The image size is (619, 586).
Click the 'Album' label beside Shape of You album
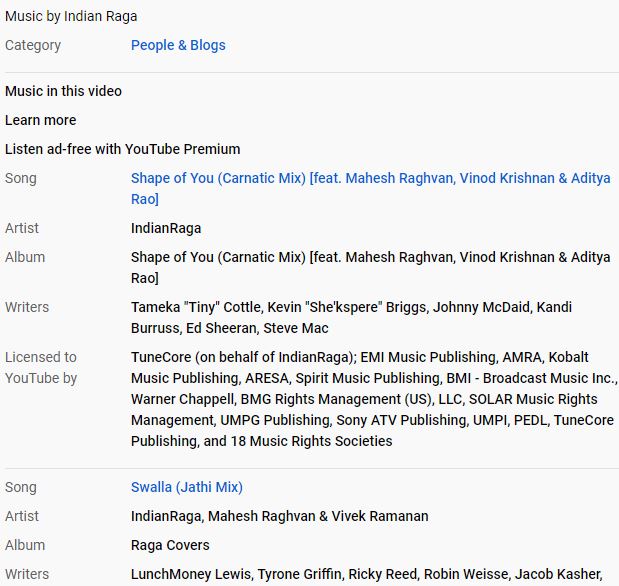pos(25,257)
